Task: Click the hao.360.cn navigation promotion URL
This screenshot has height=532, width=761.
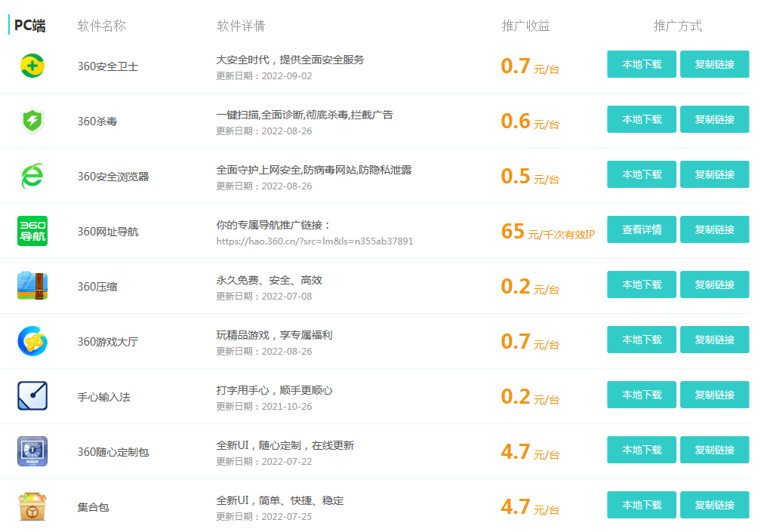Action: pos(315,241)
